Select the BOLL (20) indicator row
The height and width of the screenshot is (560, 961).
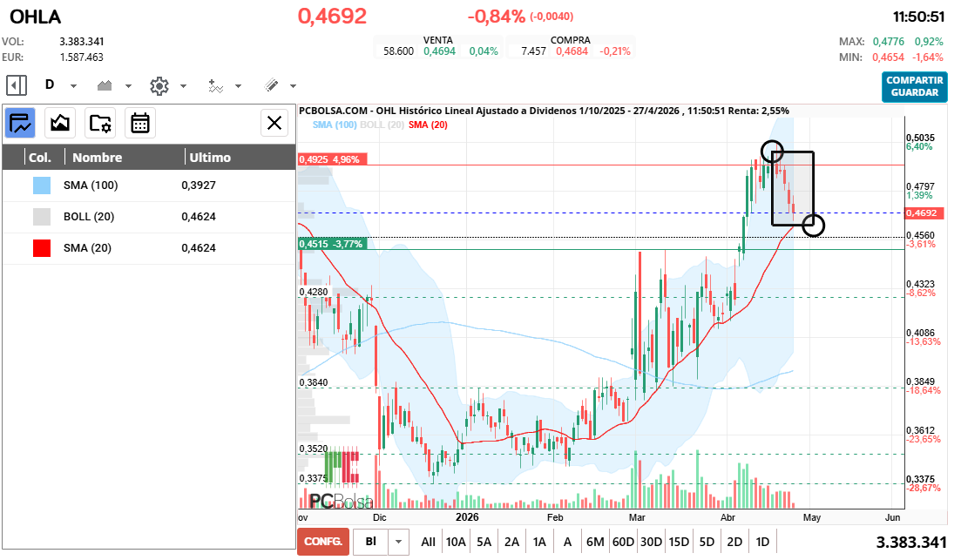click(148, 217)
